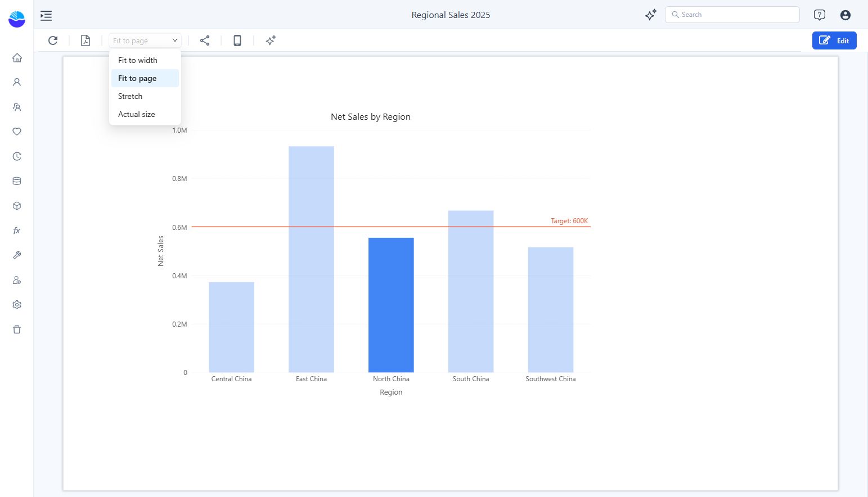Focus the Search input field
The image size is (868, 497).
pos(732,15)
